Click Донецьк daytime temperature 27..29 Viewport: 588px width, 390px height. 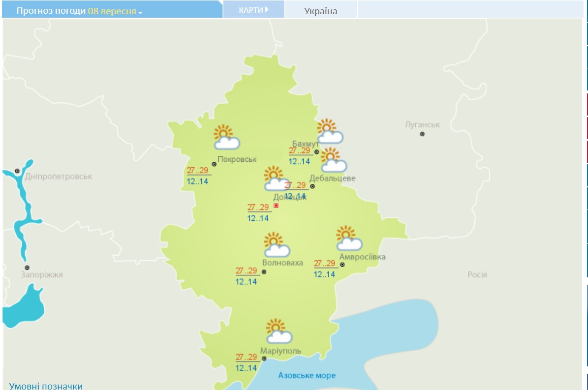click(x=258, y=207)
